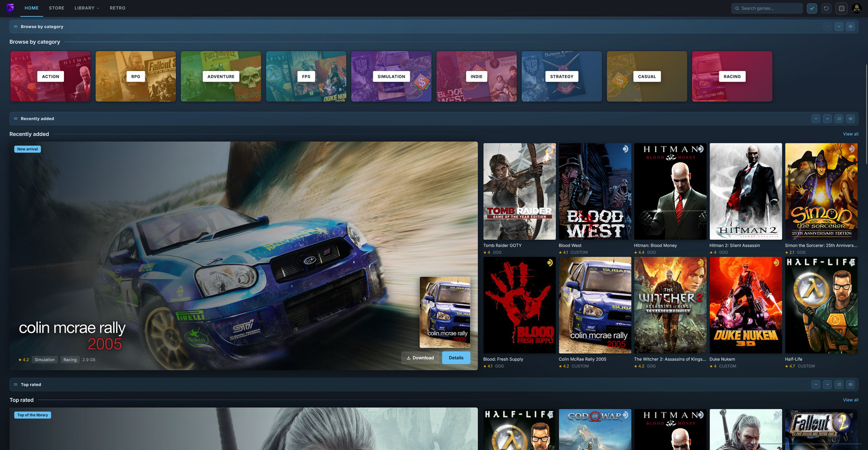Screen dimensions: 868x450
Task: Toggle visibility of Recently added section
Action: (851, 119)
